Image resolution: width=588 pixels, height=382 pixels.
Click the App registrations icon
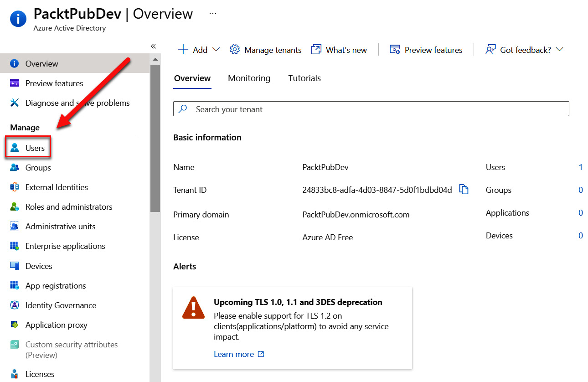click(15, 285)
